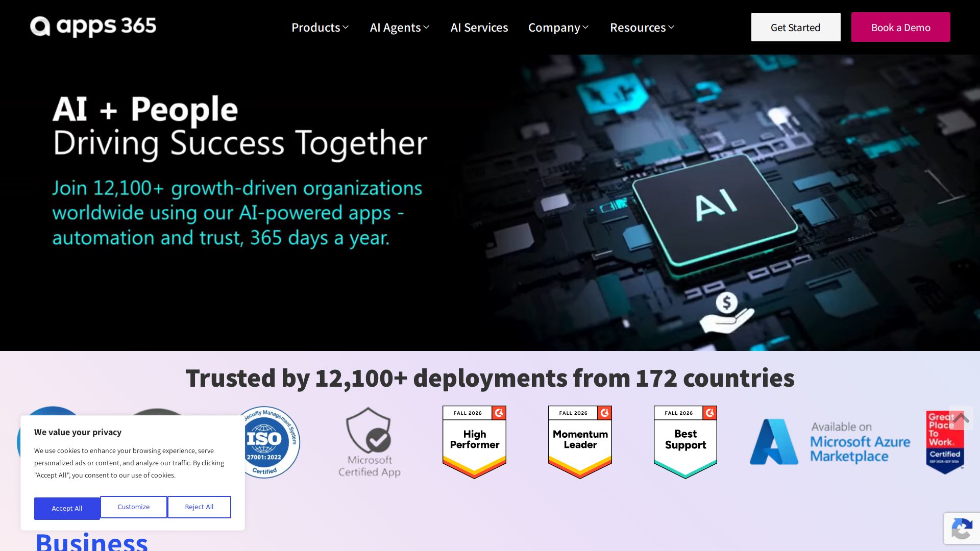Click the 'Driving Success Together' heading text

coord(240,143)
